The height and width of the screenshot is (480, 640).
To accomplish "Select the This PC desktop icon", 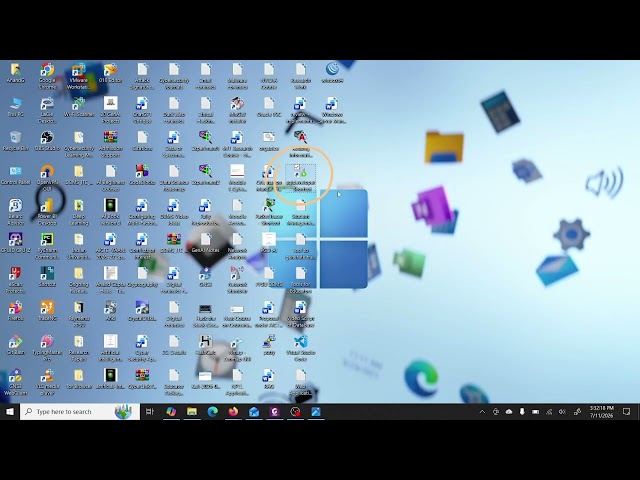I will point(16,107).
